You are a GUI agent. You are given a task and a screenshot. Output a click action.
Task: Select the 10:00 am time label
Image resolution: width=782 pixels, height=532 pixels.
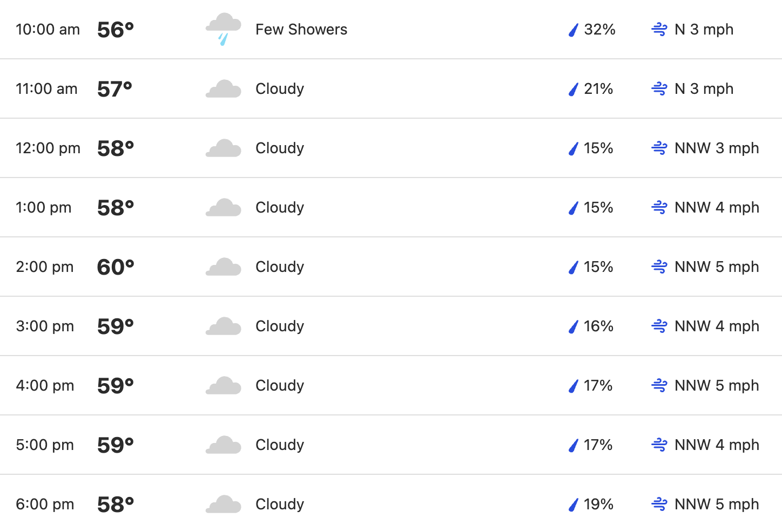(48, 29)
